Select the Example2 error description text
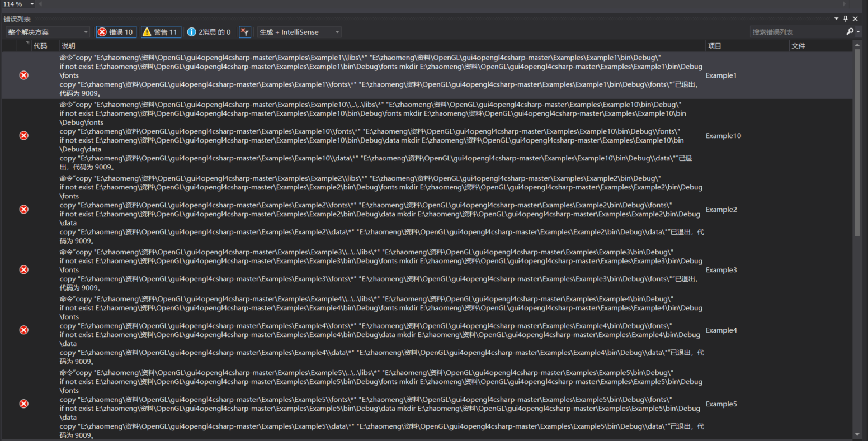The width and height of the screenshot is (868, 441). pyautogui.click(x=381, y=210)
